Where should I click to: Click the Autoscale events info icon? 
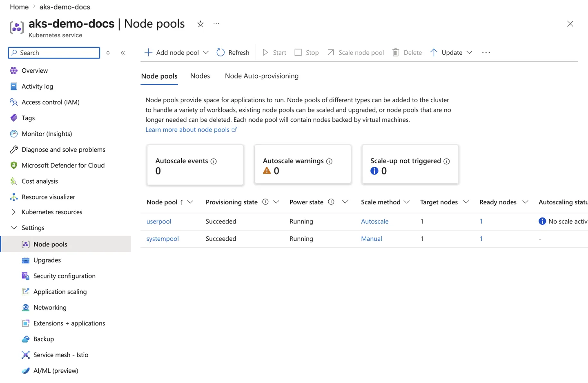point(214,161)
